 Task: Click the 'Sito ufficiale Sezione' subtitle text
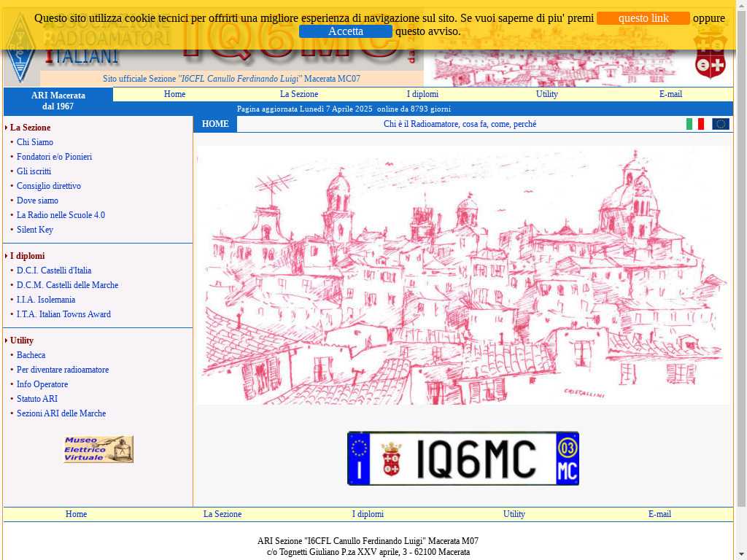pyautogui.click(x=231, y=79)
